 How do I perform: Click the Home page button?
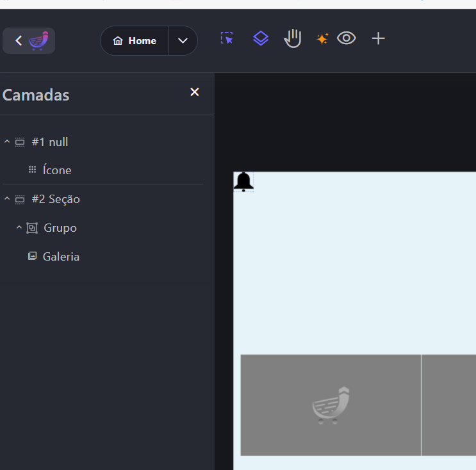(135, 41)
